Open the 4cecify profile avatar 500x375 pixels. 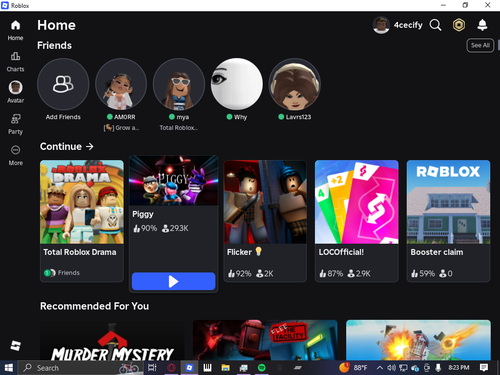(381, 25)
